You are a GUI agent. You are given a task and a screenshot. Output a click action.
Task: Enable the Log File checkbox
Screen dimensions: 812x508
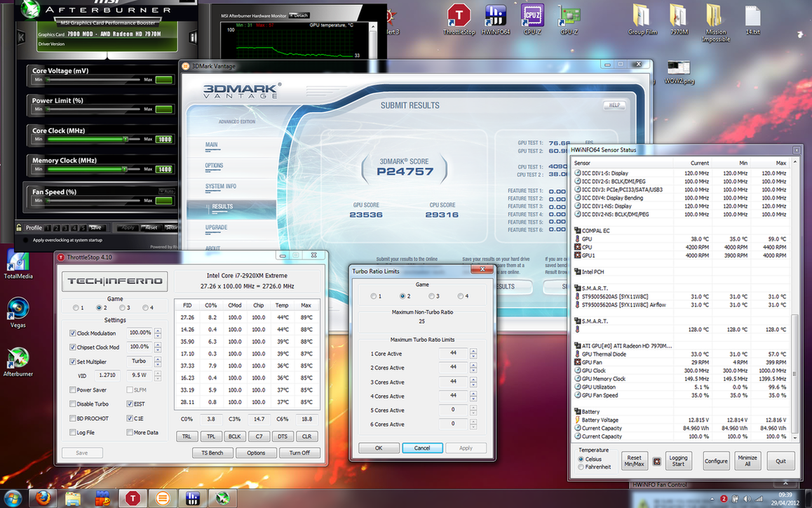(x=72, y=432)
